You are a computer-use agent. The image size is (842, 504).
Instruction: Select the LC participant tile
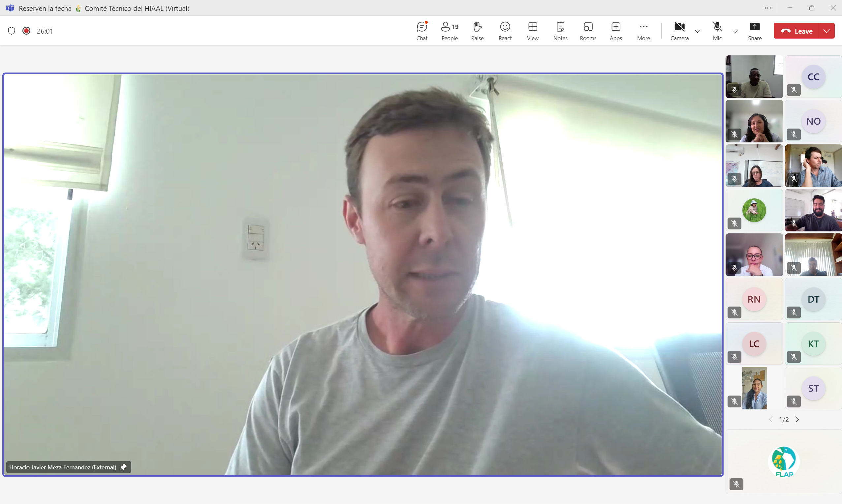(754, 344)
